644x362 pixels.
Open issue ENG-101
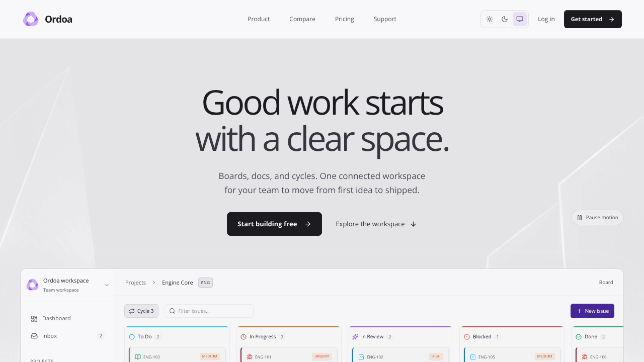(289, 354)
